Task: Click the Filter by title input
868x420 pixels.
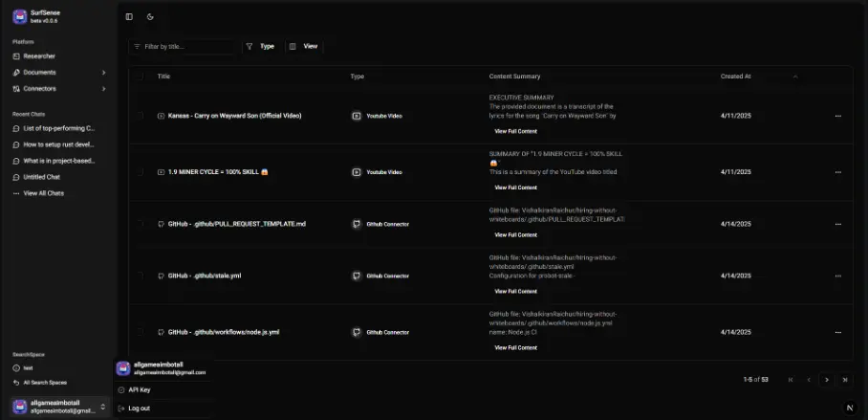Action: pos(186,46)
